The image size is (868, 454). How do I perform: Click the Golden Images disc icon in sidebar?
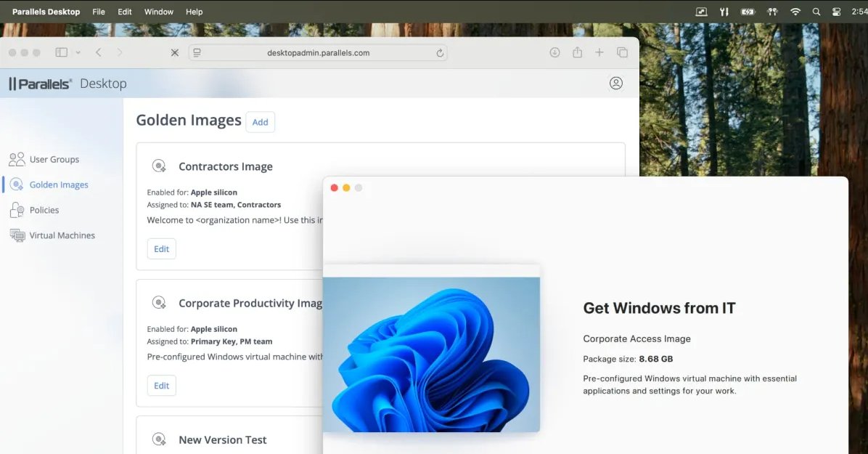(17, 185)
